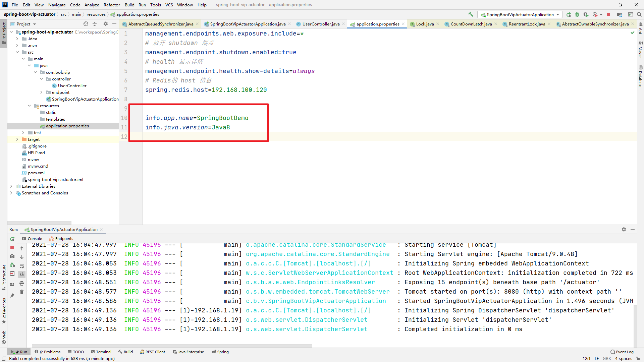Viewport: 644px width, 362px height.
Task: Rerun SpringBootVipActuatorApplication with circular arrow icon
Action: (12, 239)
